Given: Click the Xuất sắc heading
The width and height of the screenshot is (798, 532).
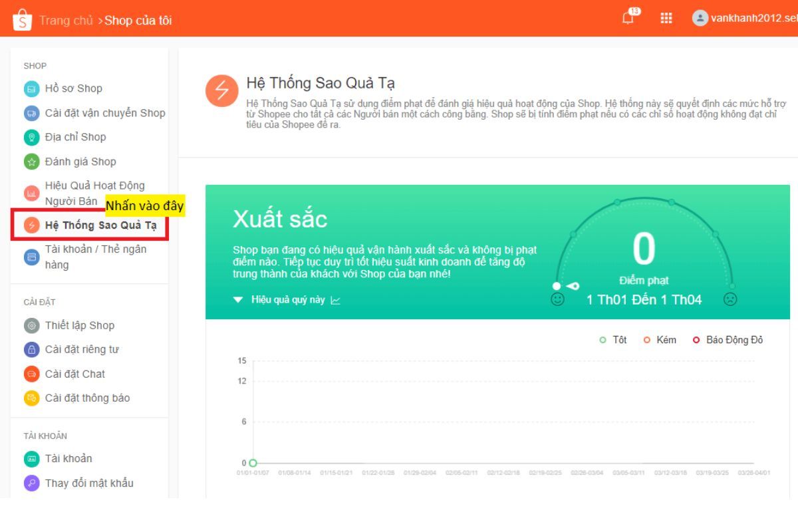Looking at the screenshot, I should click(280, 219).
